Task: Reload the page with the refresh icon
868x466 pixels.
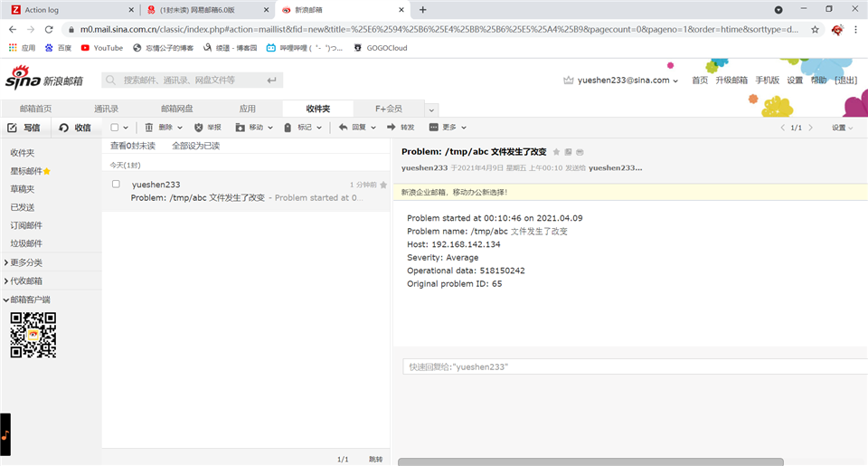Action: (x=49, y=29)
